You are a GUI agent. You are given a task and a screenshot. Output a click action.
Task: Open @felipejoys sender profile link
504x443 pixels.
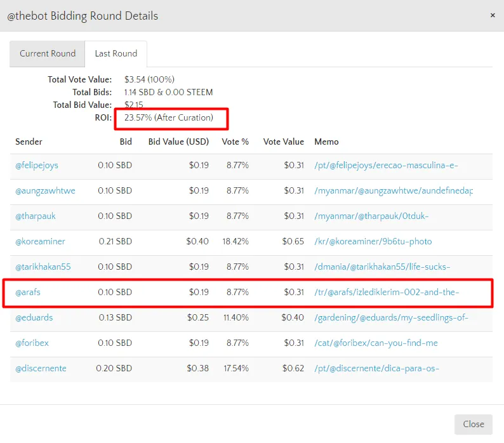click(x=37, y=165)
